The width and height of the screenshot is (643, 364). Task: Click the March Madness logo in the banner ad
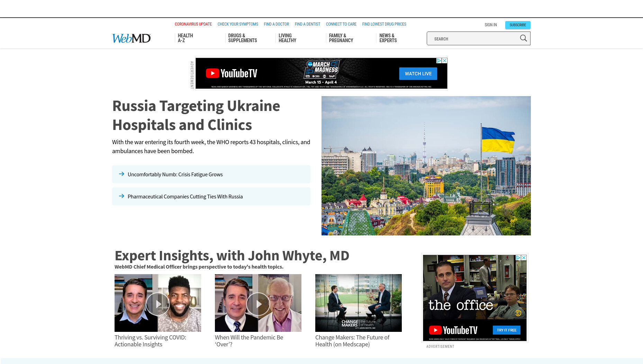coord(322,69)
